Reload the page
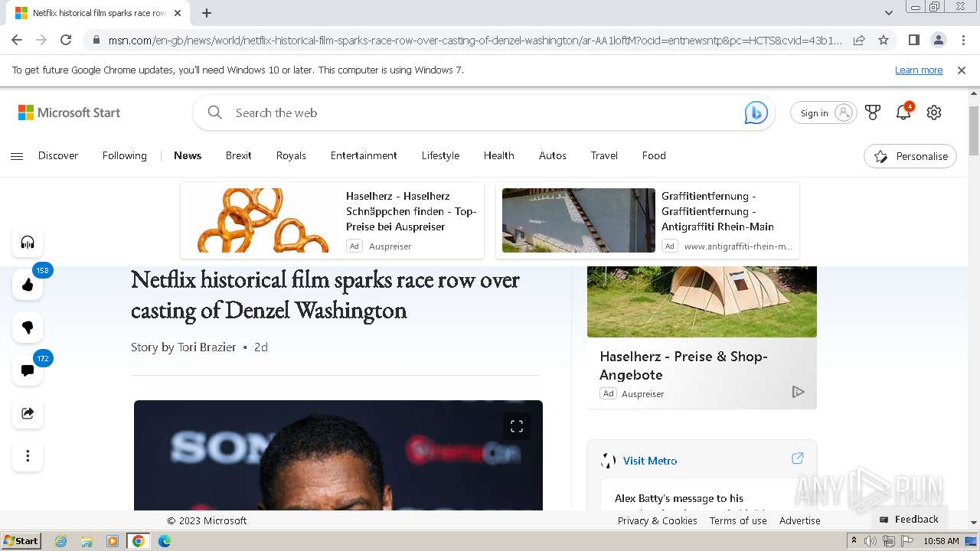This screenshot has width=980, height=551. (x=66, y=40)
